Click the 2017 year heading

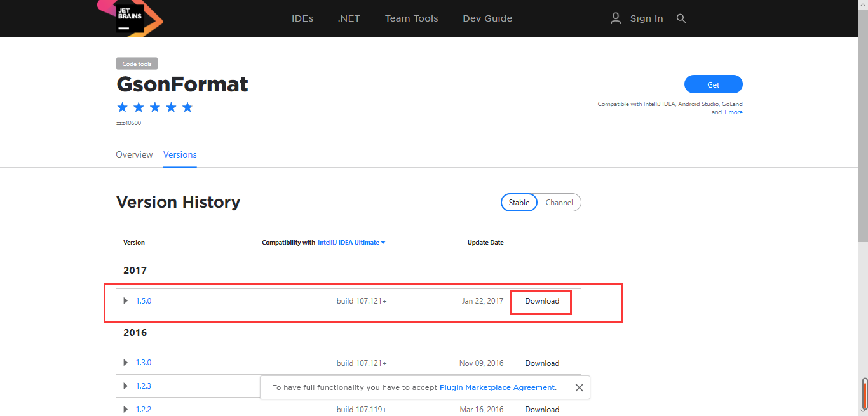[x=135, y=271]
